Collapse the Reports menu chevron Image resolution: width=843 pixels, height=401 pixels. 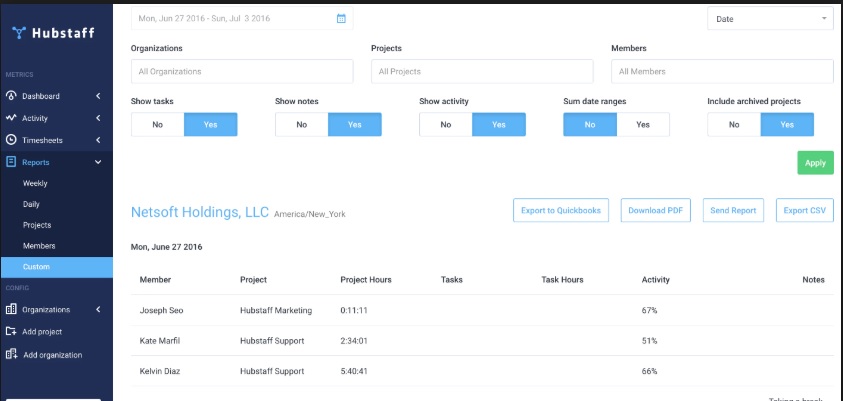coord(98,162)
